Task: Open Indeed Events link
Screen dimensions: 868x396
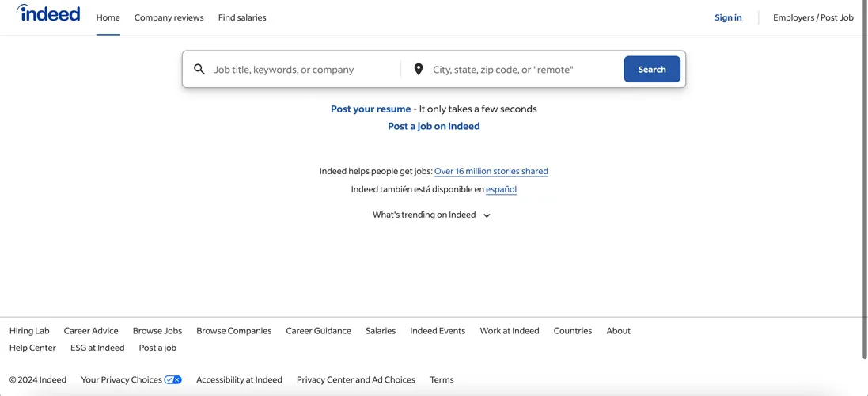Action: click(x=438, y=330)
